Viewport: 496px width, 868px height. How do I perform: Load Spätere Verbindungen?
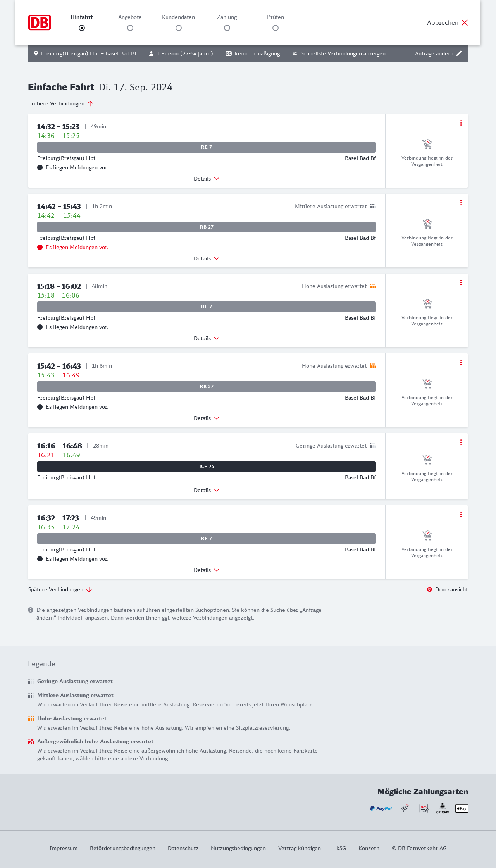tap(60, 589)
